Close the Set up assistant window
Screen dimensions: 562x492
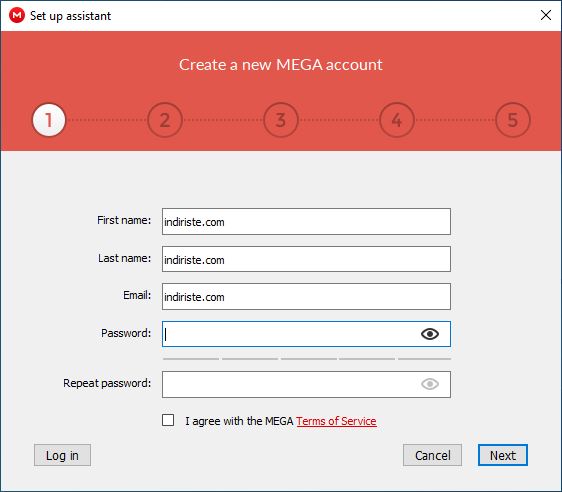pyautogui.click(x=546, y=15)
